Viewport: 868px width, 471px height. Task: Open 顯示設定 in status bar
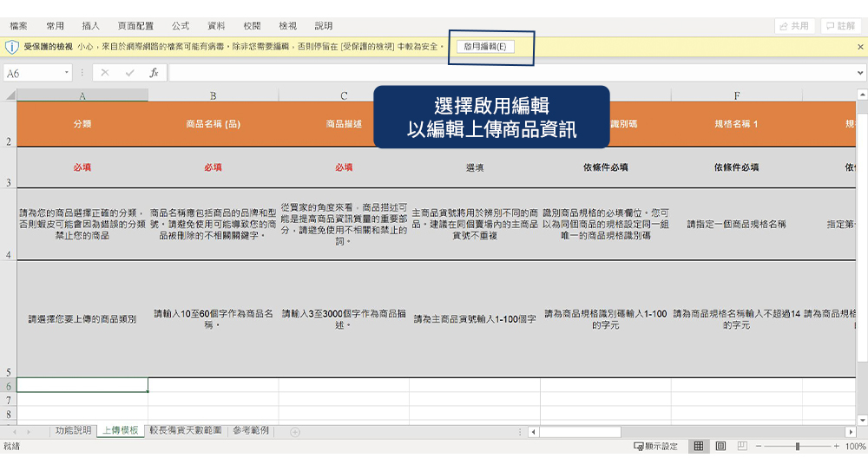pos(655,446)
